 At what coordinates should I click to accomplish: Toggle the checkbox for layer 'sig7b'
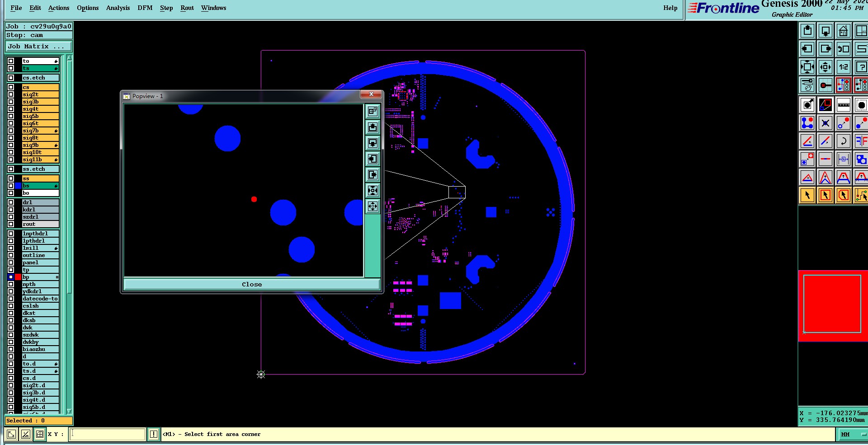tap(11, 131)
